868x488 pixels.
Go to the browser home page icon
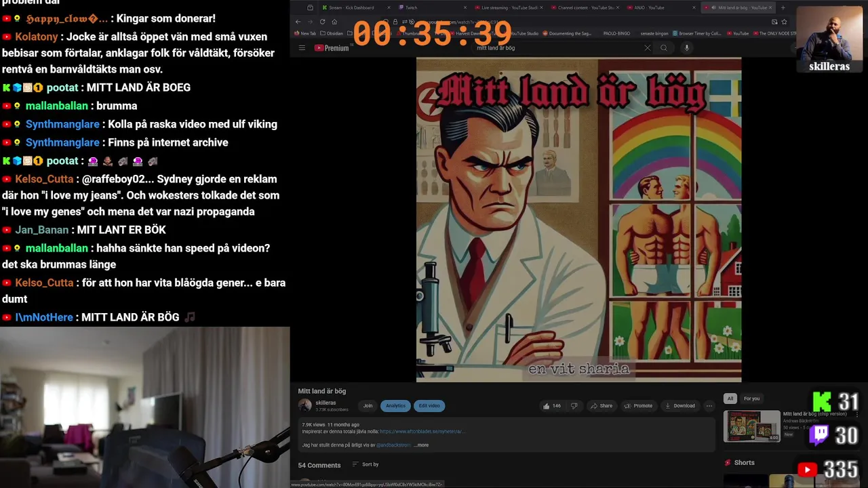coord(334,22)
